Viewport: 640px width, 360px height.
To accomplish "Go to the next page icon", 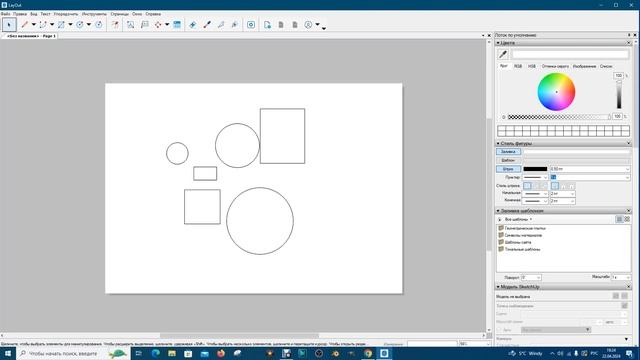I will tap(295, 24).
